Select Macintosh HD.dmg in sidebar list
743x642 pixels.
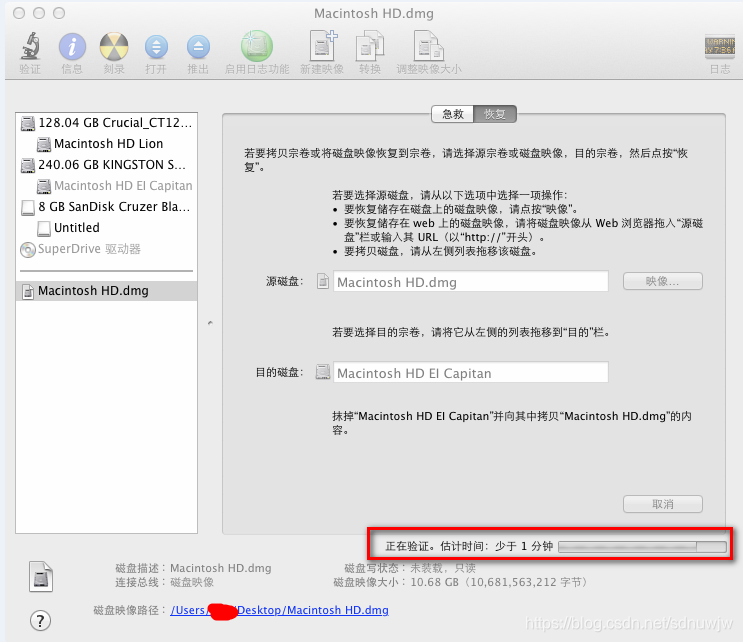point(107,290)
